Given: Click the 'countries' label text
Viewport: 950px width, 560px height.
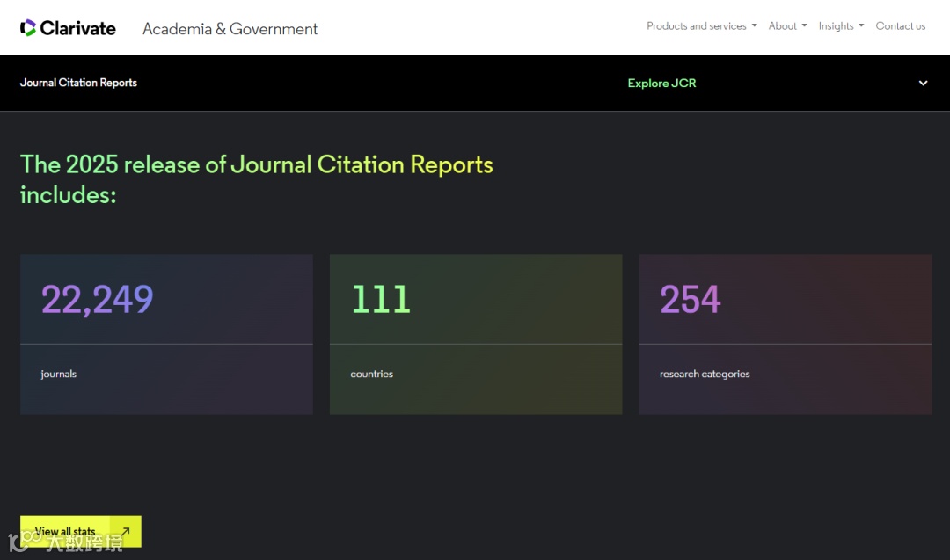Looking at the screenshot, I should click(x=371, y=375).
